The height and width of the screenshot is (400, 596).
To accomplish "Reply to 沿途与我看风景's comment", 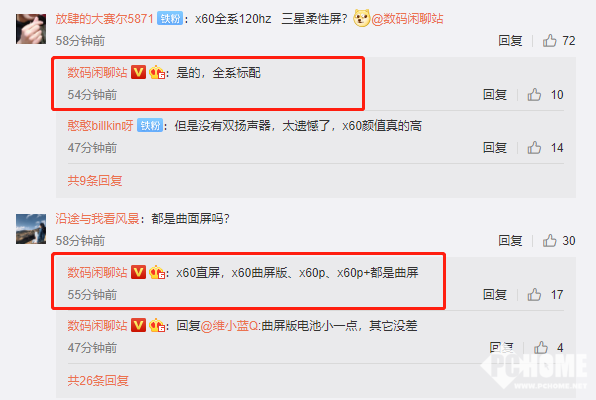I will pos(510,240).
